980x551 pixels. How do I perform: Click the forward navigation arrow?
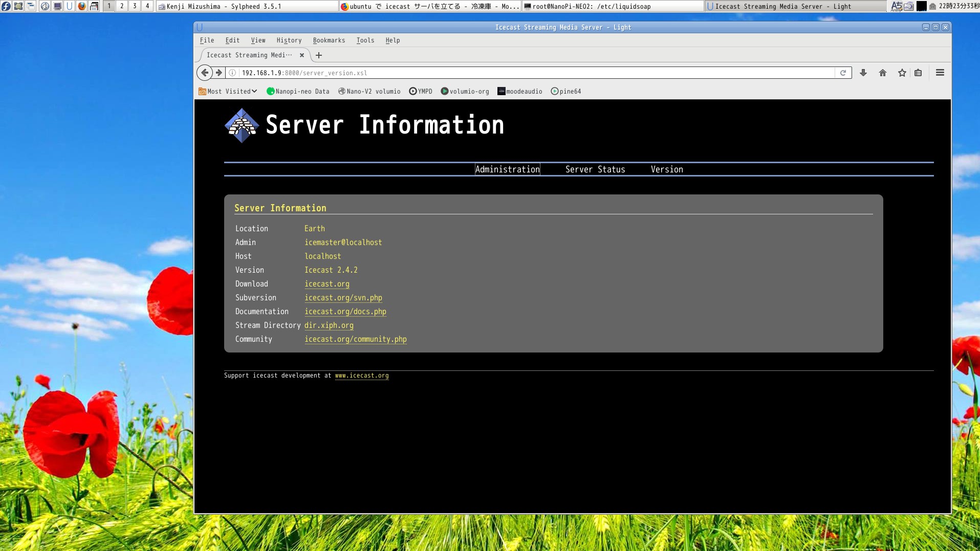pyautogui.click(x=219, y=73)
